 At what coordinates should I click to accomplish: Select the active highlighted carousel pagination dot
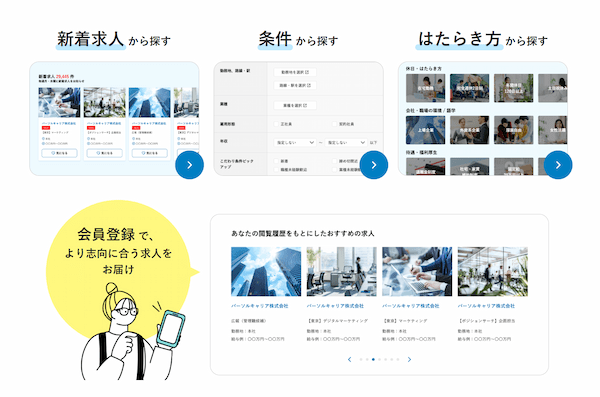[373, 359]
